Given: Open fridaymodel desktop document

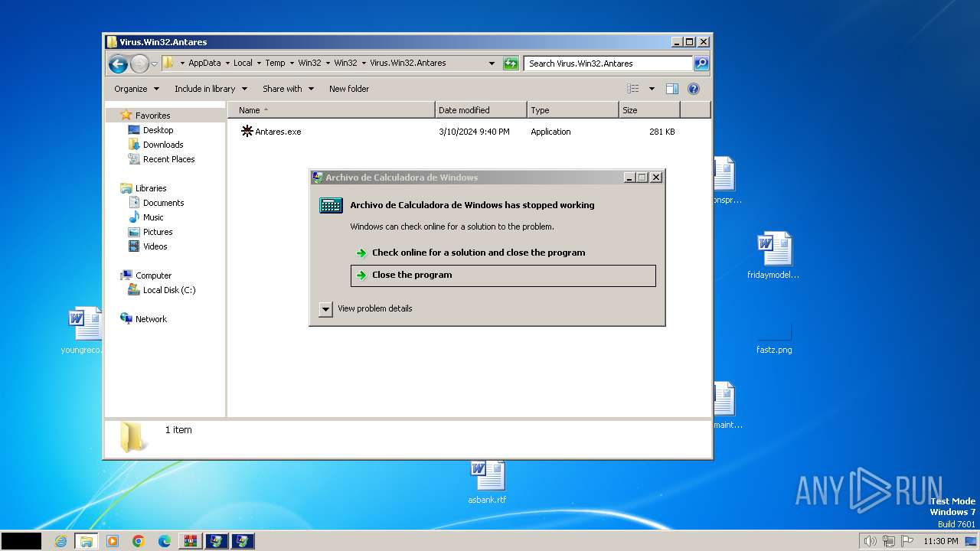Looking at the screenshot, I should [773, 256].
